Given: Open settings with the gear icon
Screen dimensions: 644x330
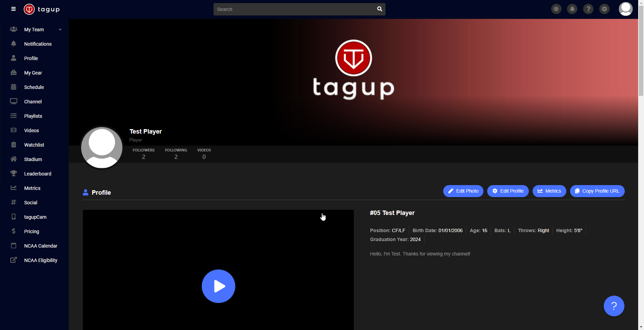Looking at the screenshot, I should pyautogui.click(x=604, y=9).
